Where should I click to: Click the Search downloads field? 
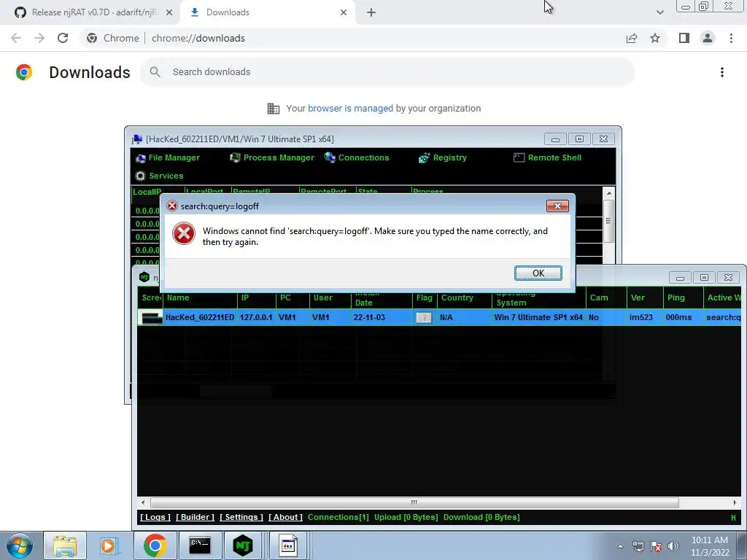click(x=387, y=72)
